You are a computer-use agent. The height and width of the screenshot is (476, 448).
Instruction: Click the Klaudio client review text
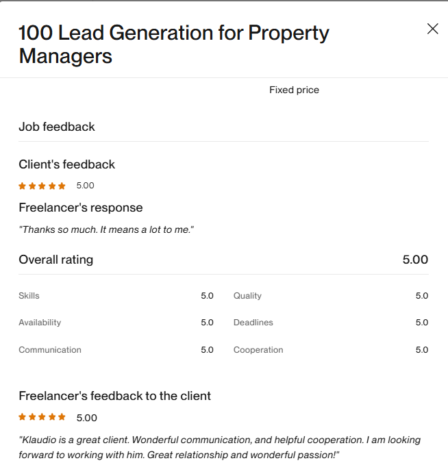[x=220, y=447]
